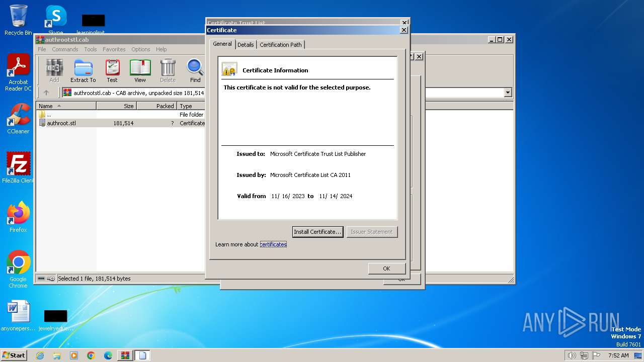This screenshot has width=644, height=362.
Task: Sort by the Size column header
Action: click(x=116, y=106)
